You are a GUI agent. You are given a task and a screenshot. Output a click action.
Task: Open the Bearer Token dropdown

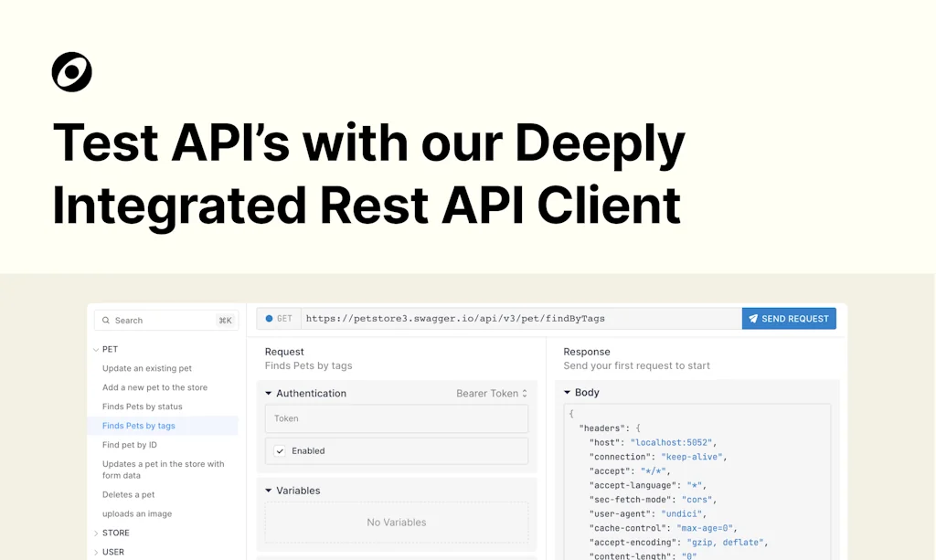coord(492,394)
